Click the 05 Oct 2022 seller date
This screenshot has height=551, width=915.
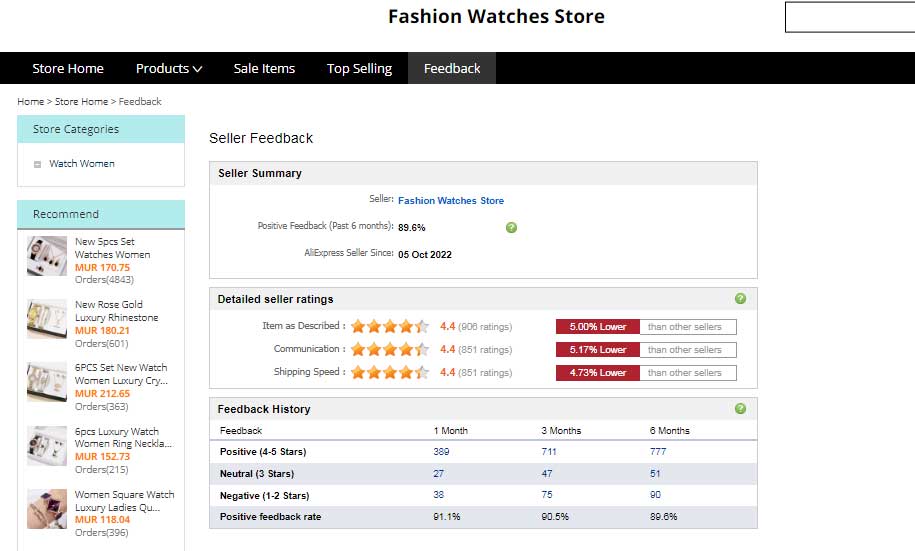click(425, 254)
